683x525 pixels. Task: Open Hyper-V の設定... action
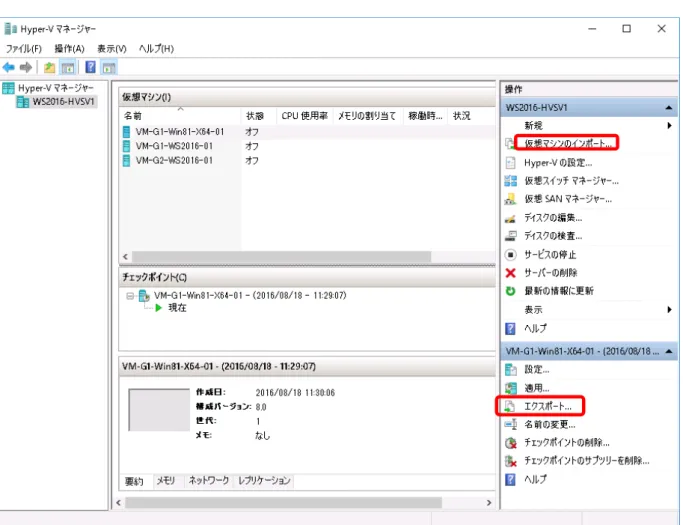click(558, 163)
